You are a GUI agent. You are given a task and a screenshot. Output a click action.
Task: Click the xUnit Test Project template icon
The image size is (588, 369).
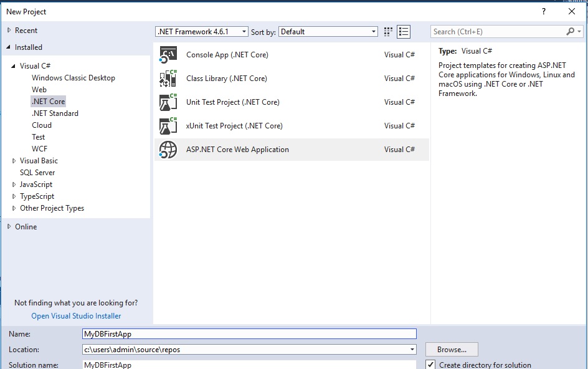tap(168, 125)
